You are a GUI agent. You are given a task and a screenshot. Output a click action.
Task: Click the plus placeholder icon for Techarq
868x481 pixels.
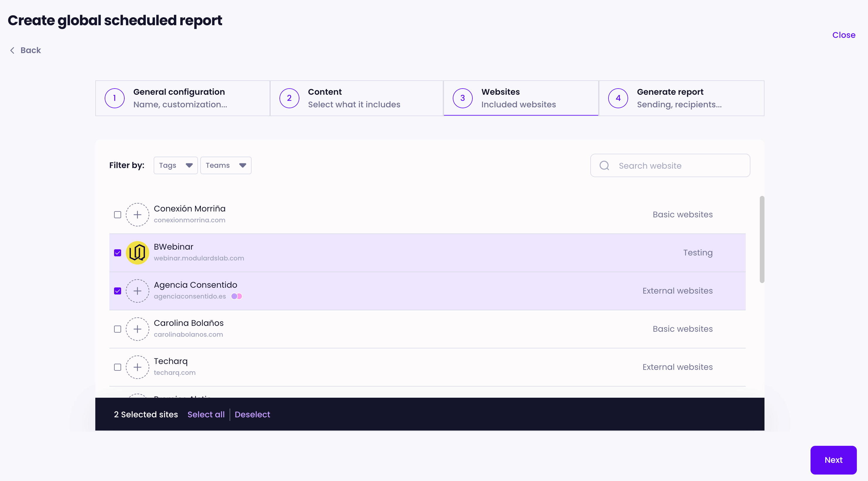click(x=137, y=367)
